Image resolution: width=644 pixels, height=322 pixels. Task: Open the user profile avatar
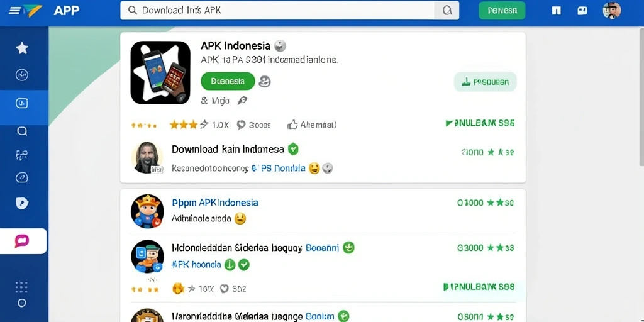point(611,10)
